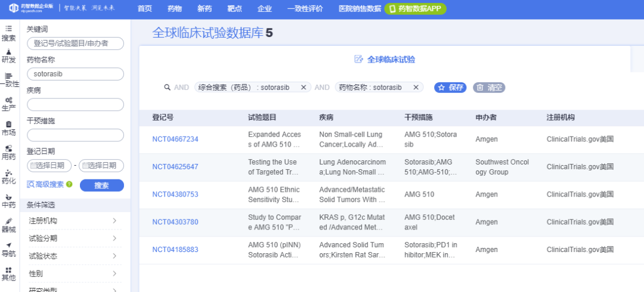
Task: Open trial NCT04380753
Action: click(x=175, y=194)
